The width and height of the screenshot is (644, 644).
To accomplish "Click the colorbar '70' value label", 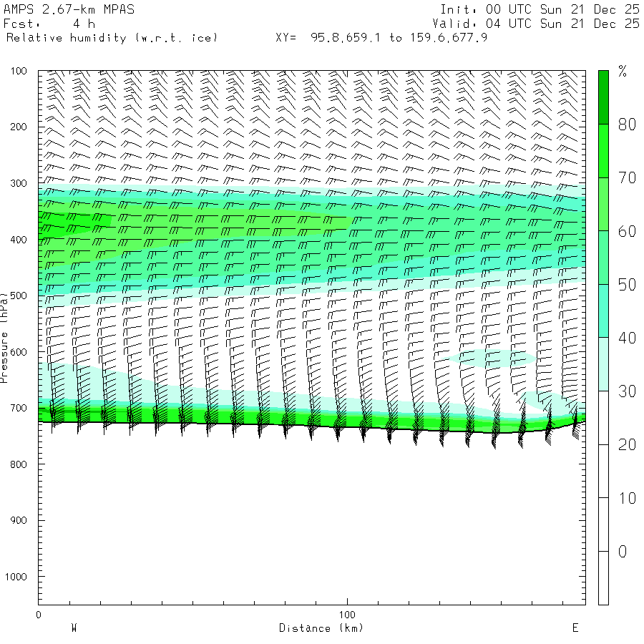I will click(627, 178).
